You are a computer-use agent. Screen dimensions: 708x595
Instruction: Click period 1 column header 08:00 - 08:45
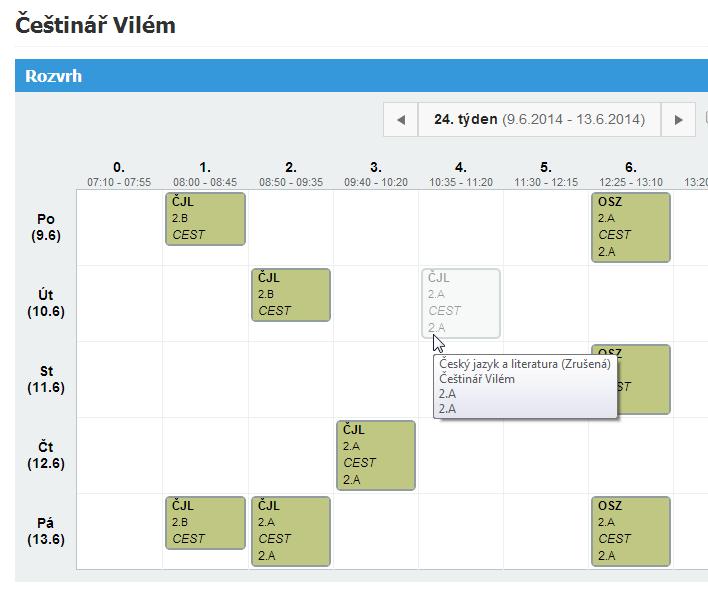click(205, 174)
